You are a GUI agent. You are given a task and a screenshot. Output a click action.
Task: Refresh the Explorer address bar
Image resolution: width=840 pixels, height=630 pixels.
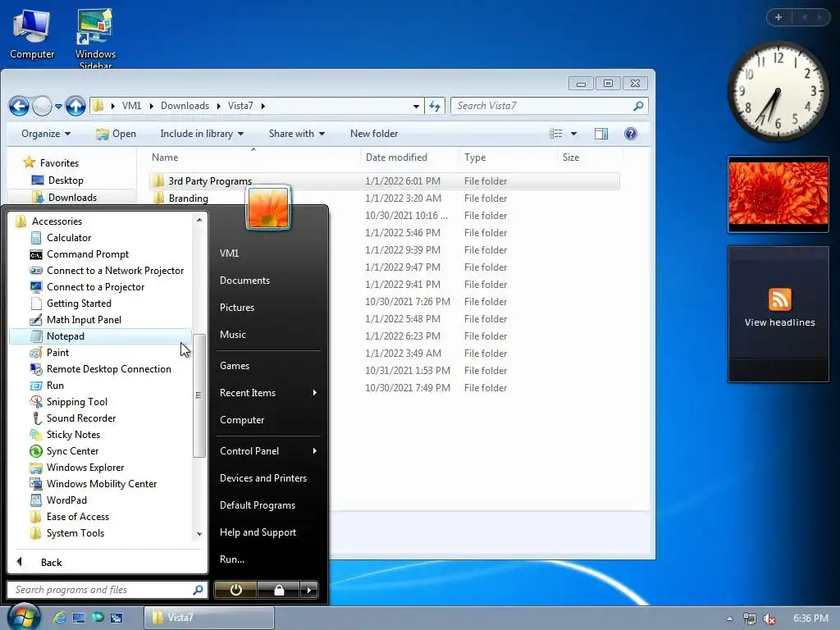[435, 106]
